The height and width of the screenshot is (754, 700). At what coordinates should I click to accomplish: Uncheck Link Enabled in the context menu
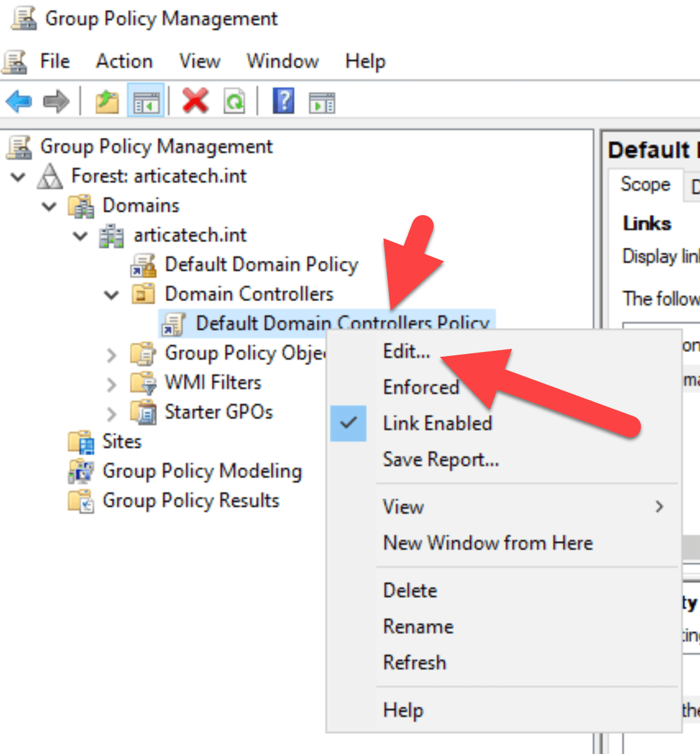click(x=437, y=423)
